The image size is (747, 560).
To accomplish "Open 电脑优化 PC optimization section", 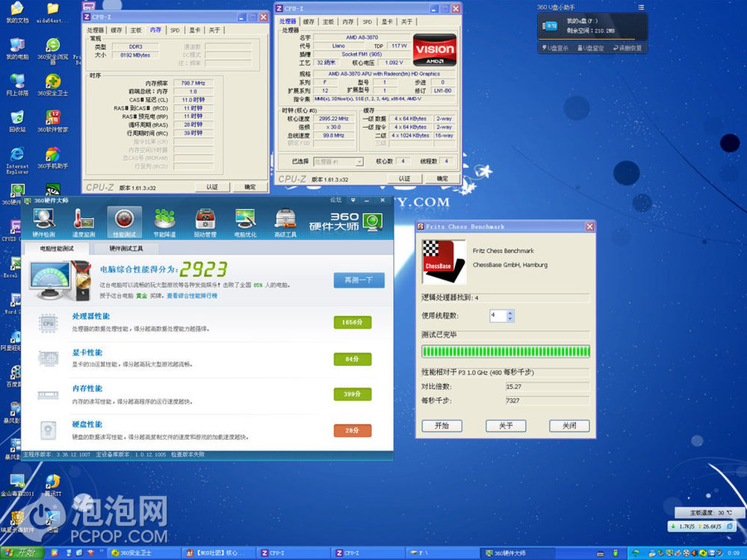I will coord(245,223).
